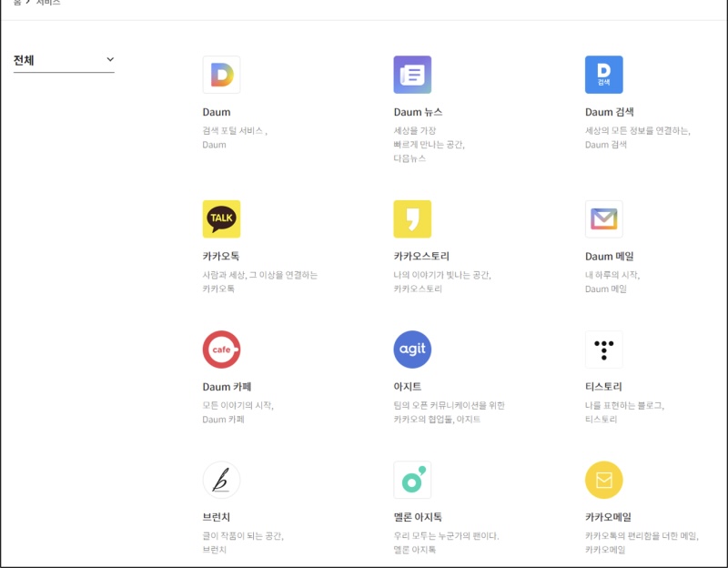
Task: Open the Daum 메일 title link
Action: [609, 257]
